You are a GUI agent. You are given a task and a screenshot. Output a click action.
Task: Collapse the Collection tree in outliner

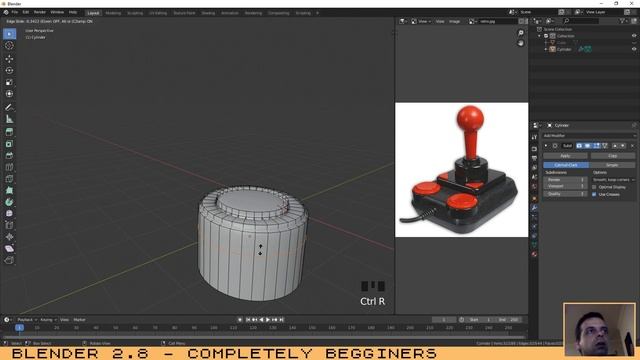(x=540, y=36)
